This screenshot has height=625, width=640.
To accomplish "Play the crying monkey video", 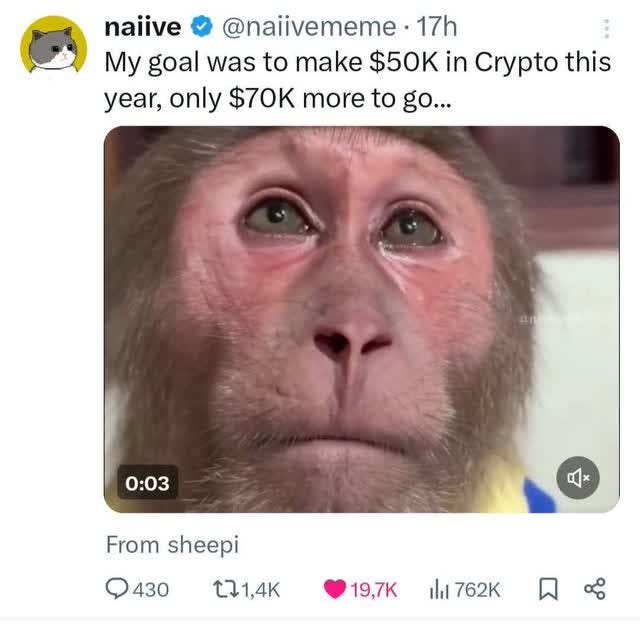I will tap(362, 319).
